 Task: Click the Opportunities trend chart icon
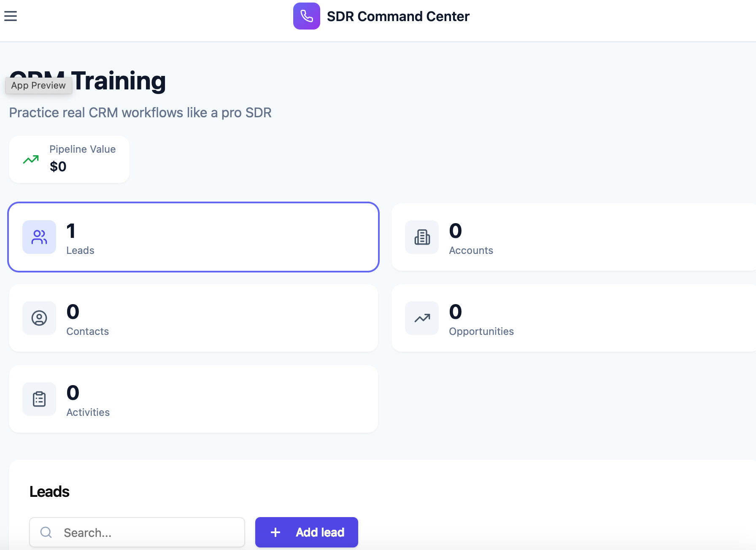(421, 318)
